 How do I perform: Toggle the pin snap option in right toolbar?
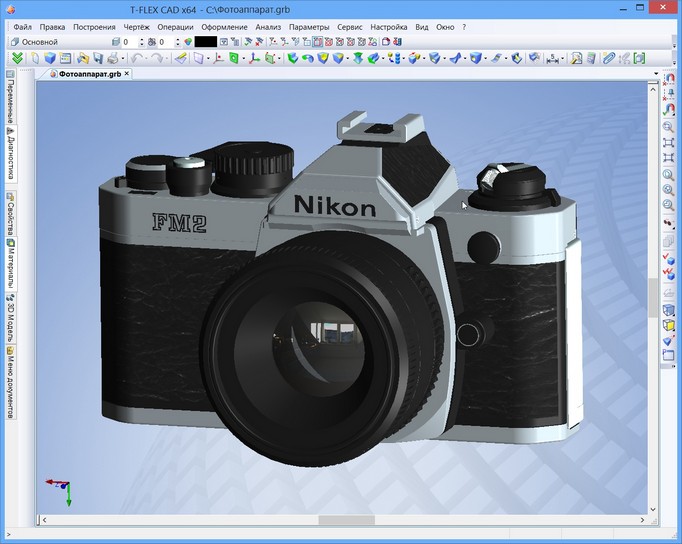click(x=669, y=93)
